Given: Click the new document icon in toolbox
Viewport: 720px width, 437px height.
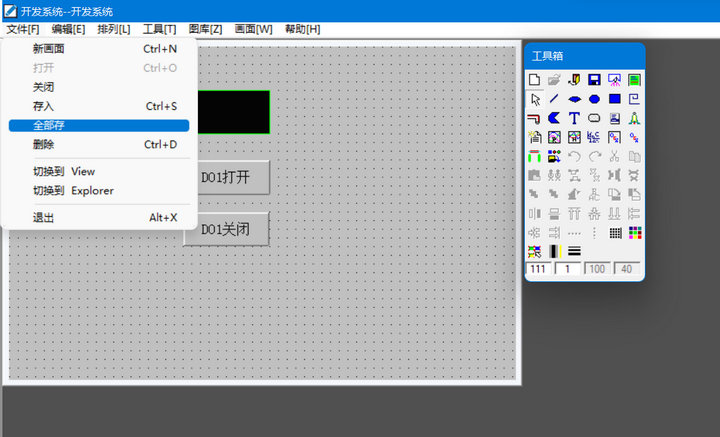Looking at the screenshot, I should 534,80.
